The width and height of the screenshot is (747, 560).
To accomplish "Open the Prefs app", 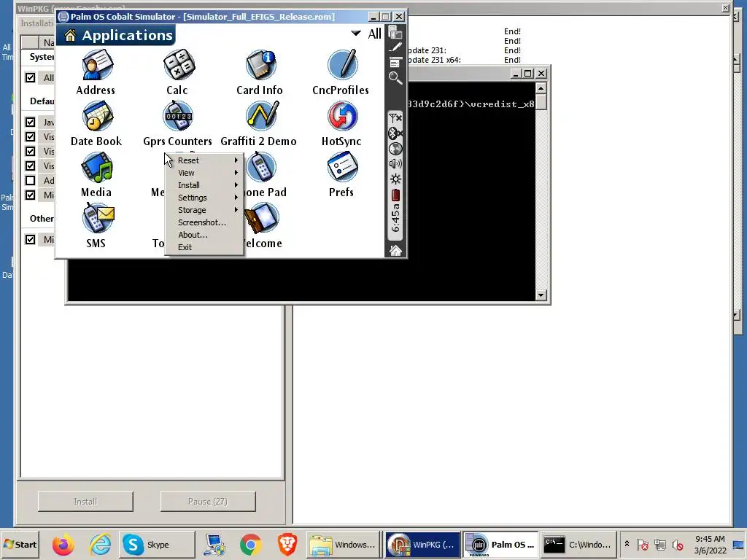I will (x=341, y=175).
